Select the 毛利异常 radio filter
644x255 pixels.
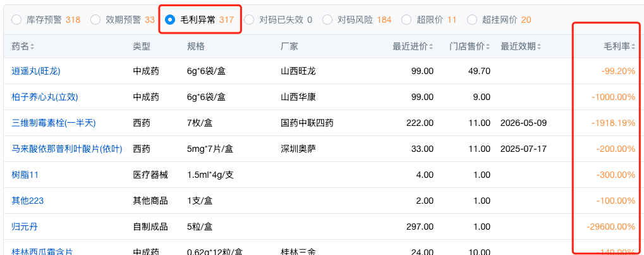point(169,20)
